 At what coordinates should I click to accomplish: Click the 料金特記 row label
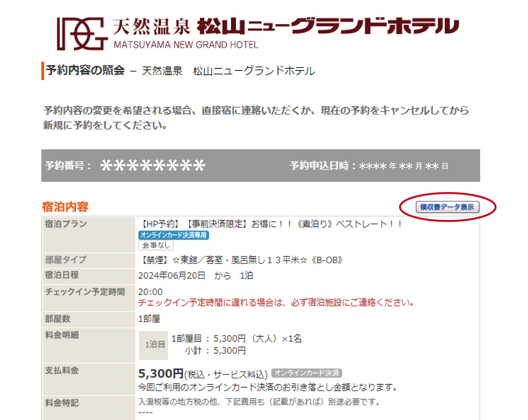click(x=62, y=403)
